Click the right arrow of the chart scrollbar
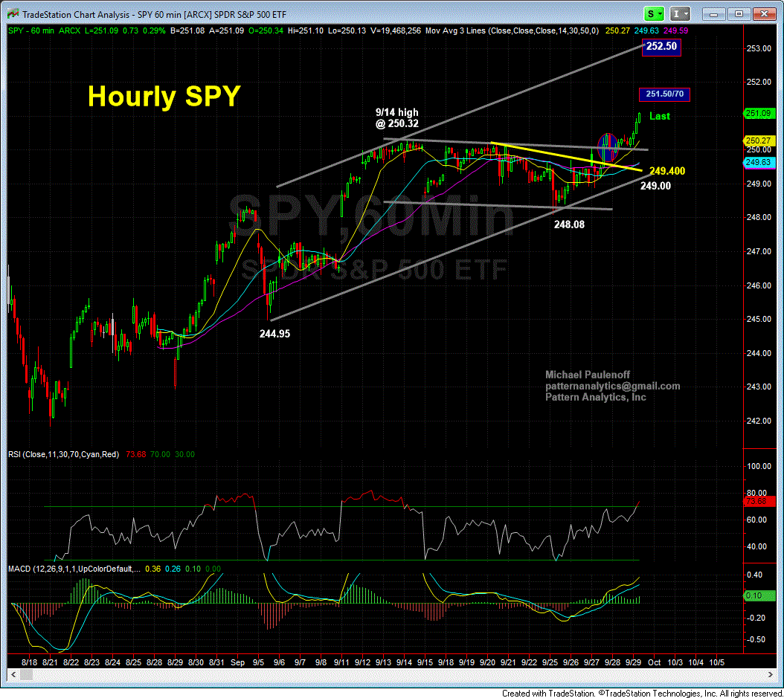The image size is (784, 698). point(771,674)
